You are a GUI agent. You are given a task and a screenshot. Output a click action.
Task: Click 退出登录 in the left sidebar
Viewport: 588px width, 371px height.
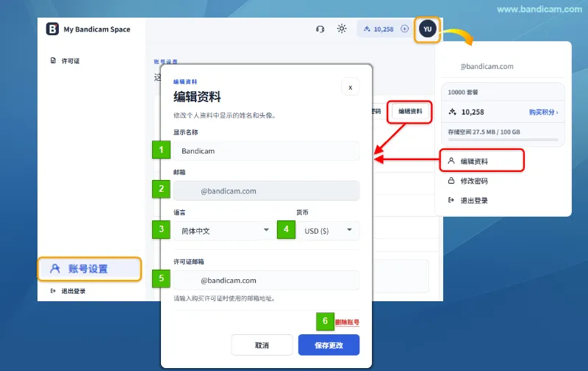coord(73,291)
